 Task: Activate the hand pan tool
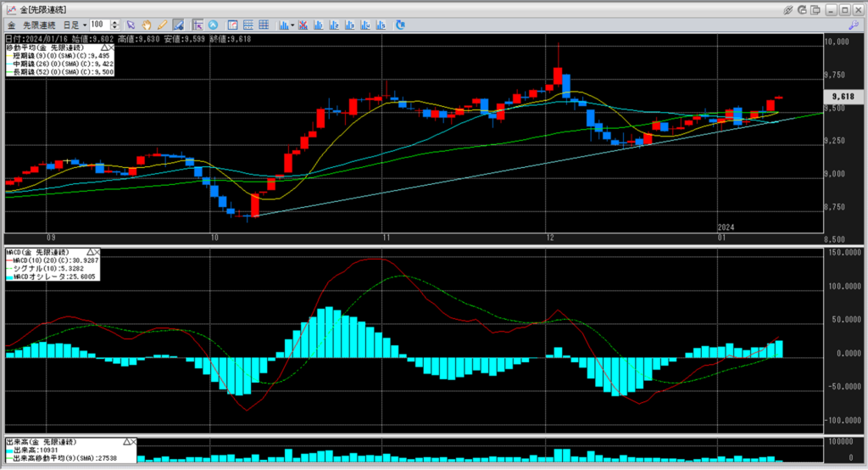pyautogui.click(x=147, y=25)
